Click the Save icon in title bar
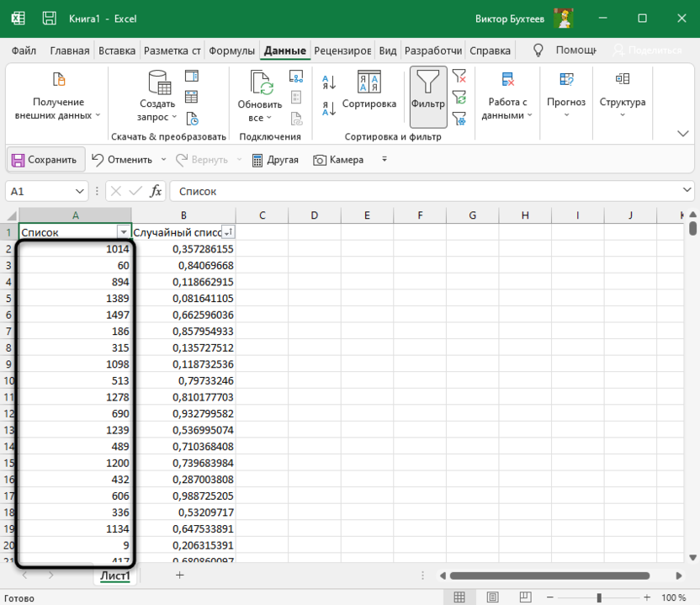Viewport: 700px width, 605px height. pyautogui.click(x=49, y=19)
